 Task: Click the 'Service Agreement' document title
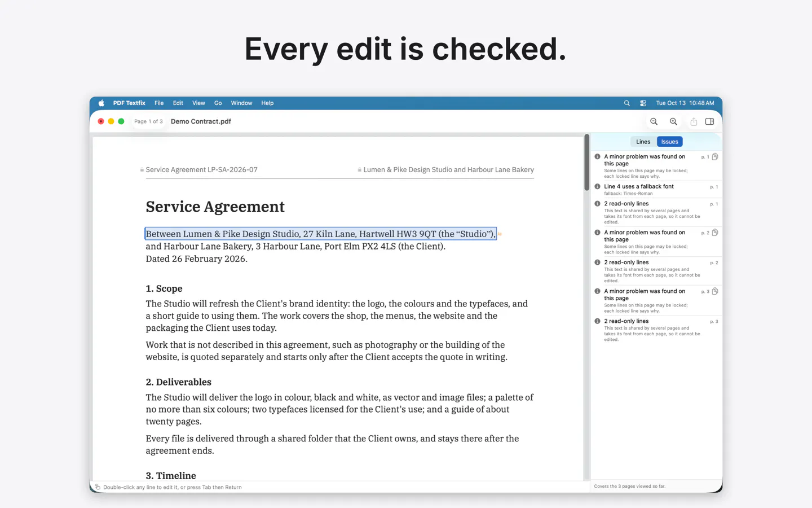coord(215,207)
